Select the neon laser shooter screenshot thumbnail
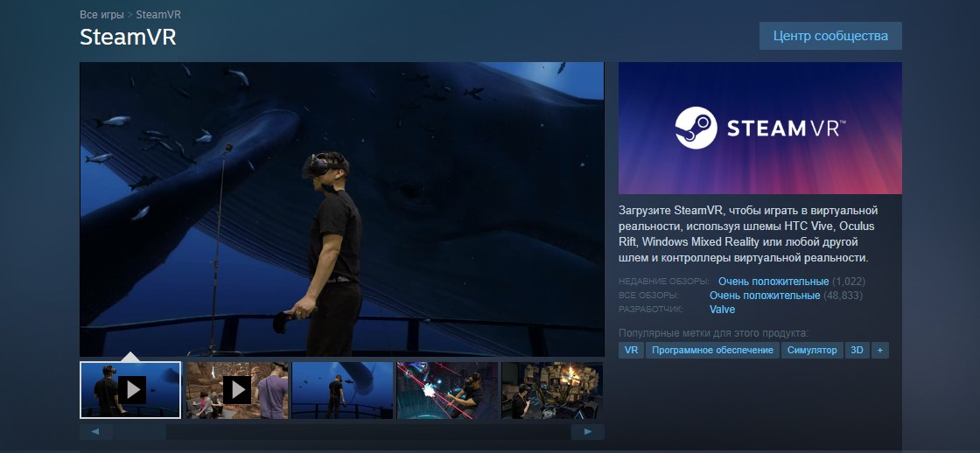 447,390
